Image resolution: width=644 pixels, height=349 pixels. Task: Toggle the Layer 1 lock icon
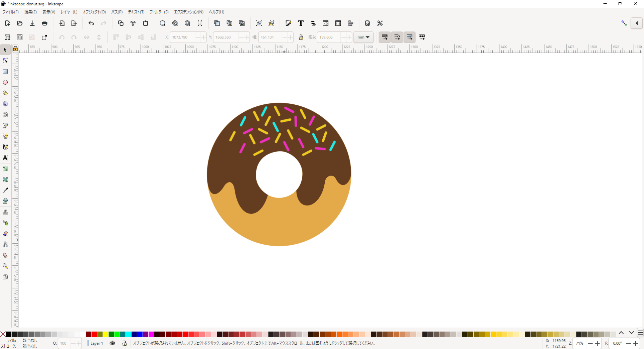(x=124, y=343)
